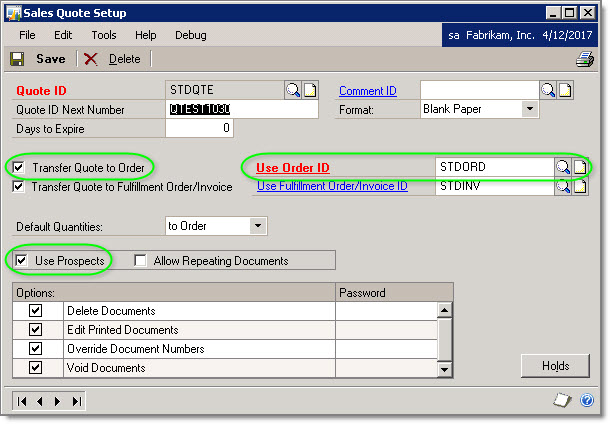610x424 pixels.
Task: Open the Help menu
Action: pyautogui.click(x=145, y=35)
